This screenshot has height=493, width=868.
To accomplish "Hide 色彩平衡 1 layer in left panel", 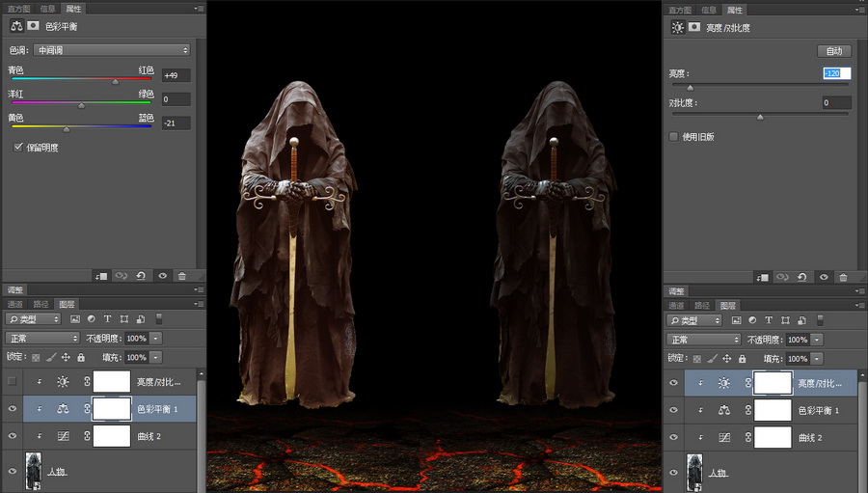I will [13, 409].
